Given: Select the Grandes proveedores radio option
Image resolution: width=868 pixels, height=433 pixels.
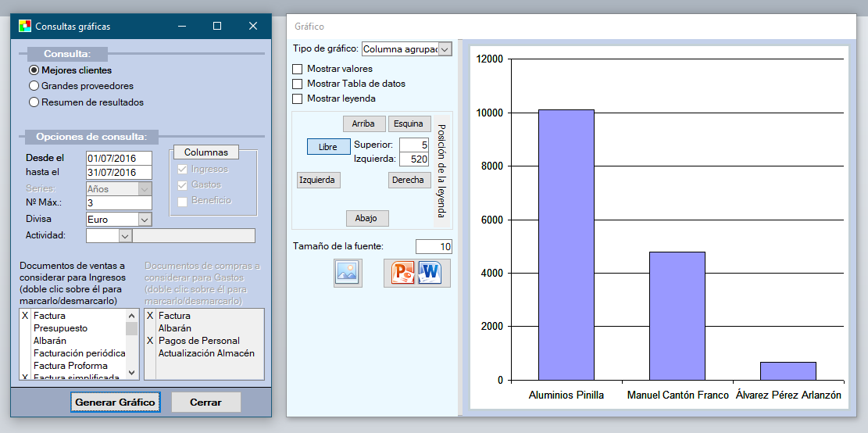Looking at the screenshot, I should tap(34, 86).
